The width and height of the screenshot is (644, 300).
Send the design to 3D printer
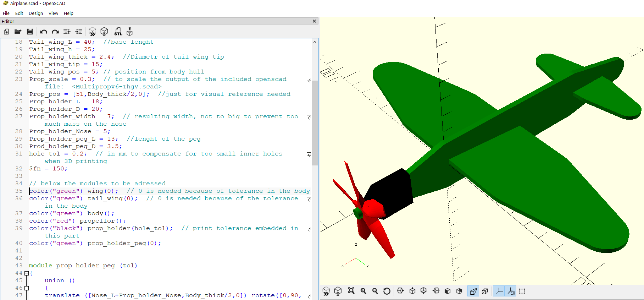click(130, 32)
